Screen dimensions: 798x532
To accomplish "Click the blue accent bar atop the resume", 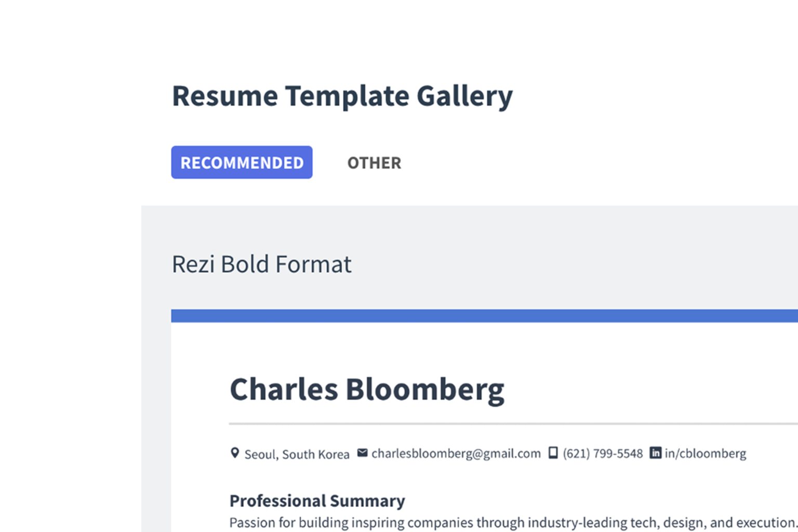I will point(483,316).
